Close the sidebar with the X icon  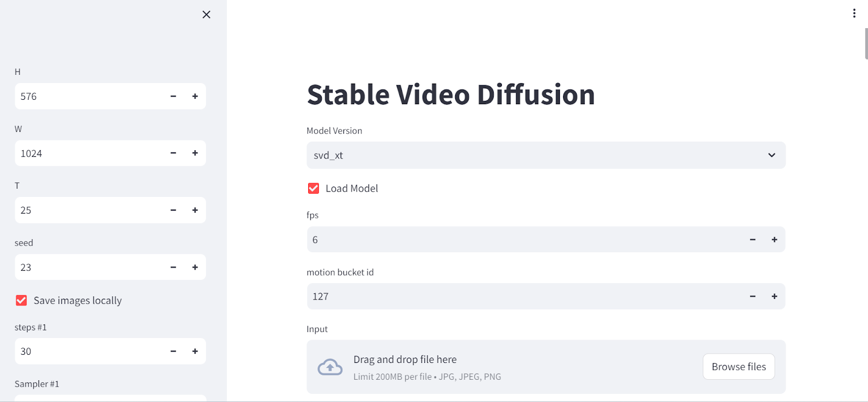(206, 15)
